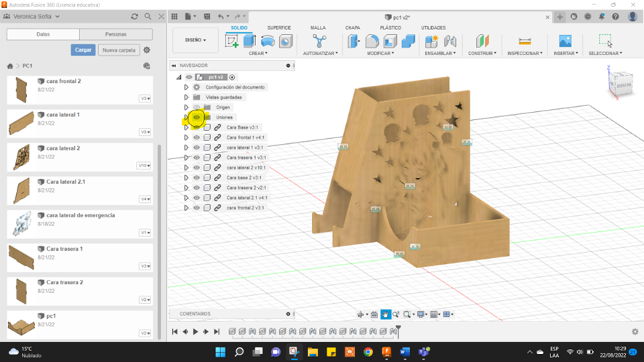Open the cara lateral de emergencia thumbnail
644x362 pixels.
coord(21,224)
